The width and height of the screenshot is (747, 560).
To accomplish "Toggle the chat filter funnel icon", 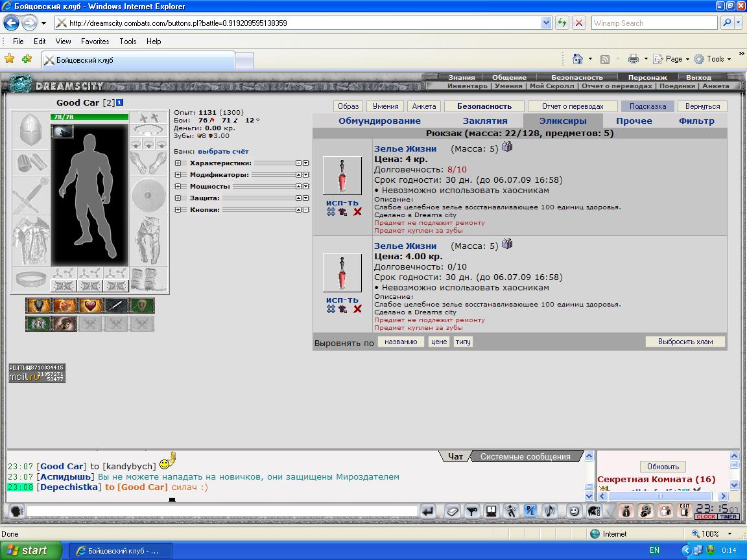I will tap(471, 511).
